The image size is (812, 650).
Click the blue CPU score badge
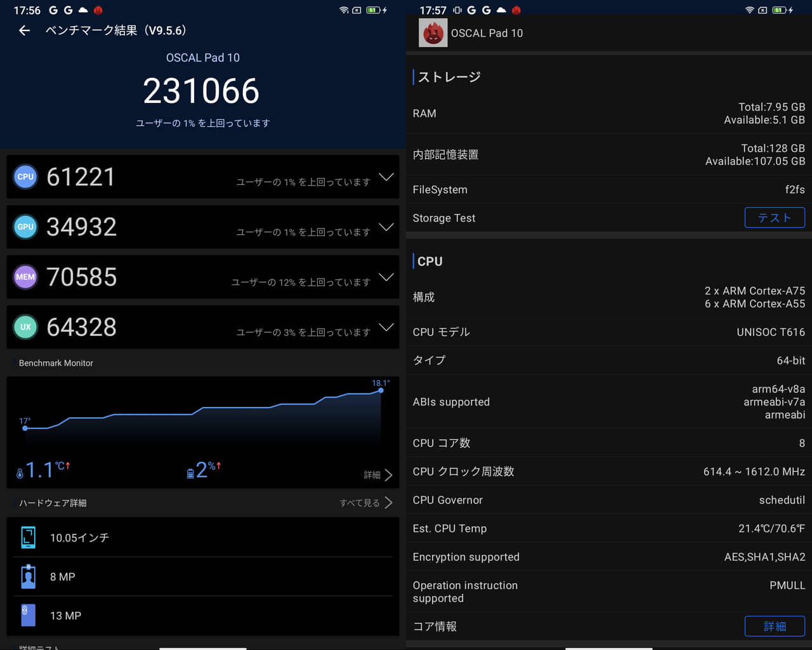coord(25,177)
